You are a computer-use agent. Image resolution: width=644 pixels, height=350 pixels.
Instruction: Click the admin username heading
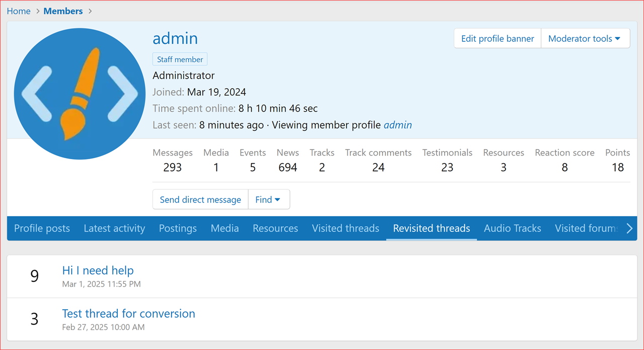tap(175, 38)
